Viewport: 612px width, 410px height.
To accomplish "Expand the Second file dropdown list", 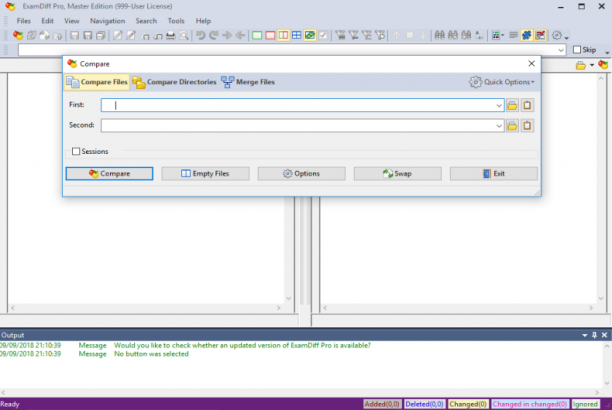I will (499, 126).
